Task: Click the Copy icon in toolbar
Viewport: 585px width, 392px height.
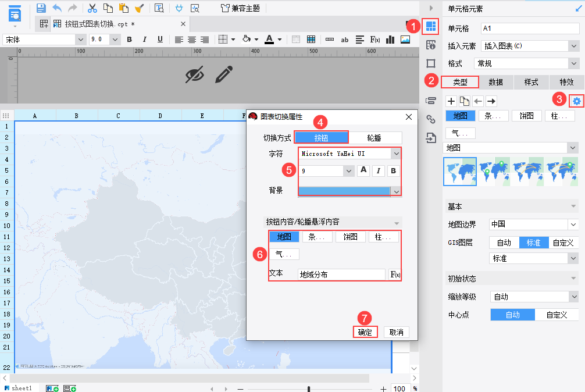Action: [x=108, y=8]
